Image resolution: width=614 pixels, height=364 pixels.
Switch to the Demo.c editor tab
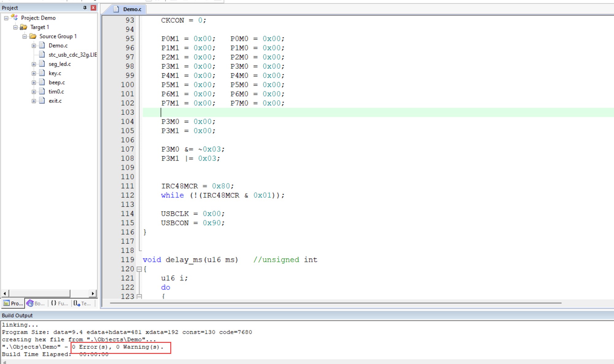click(128, 9)
